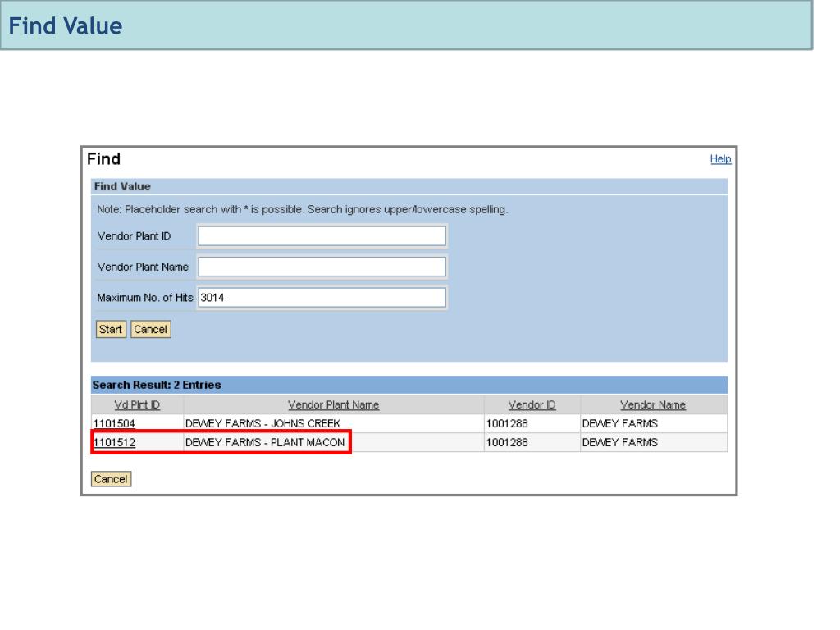840x630 pixels.
Task: Select the Maximum No. of Hits field
Action: click(x=322, y=298)
